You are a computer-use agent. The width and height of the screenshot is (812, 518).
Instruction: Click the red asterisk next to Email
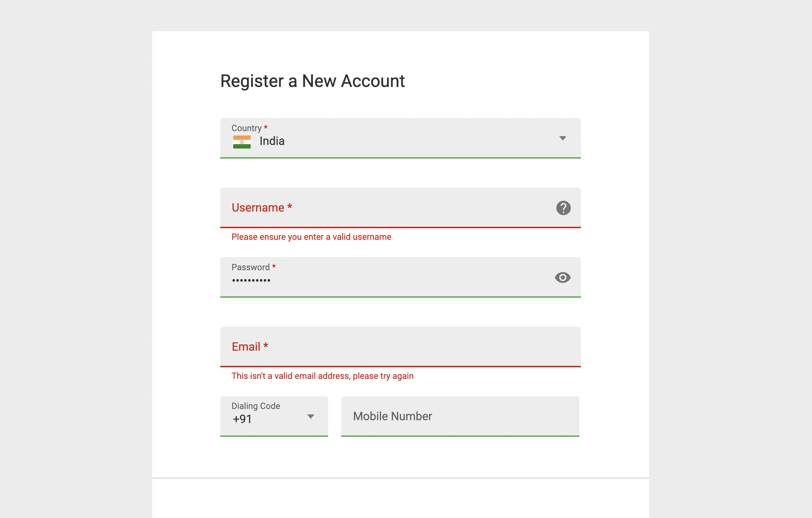tap(266, 344)
